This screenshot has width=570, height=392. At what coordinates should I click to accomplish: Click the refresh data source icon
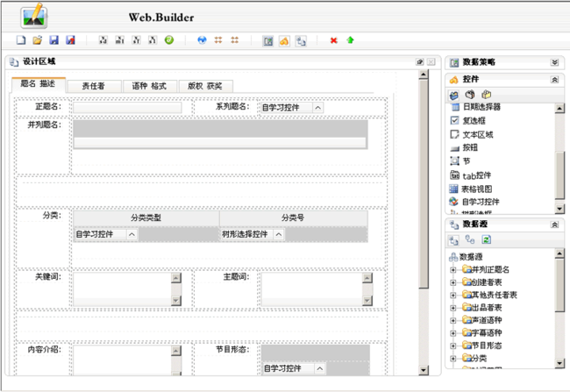pos(487,239)
